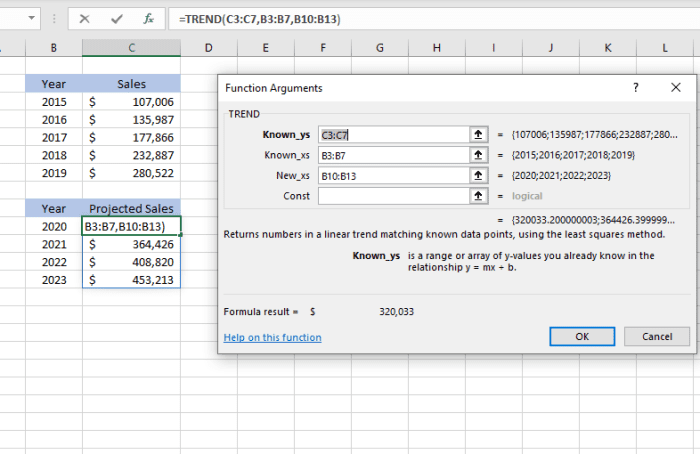Click the Known_xs range selector arrow icon
Viewport: 700px width, 454px height.
478,155
